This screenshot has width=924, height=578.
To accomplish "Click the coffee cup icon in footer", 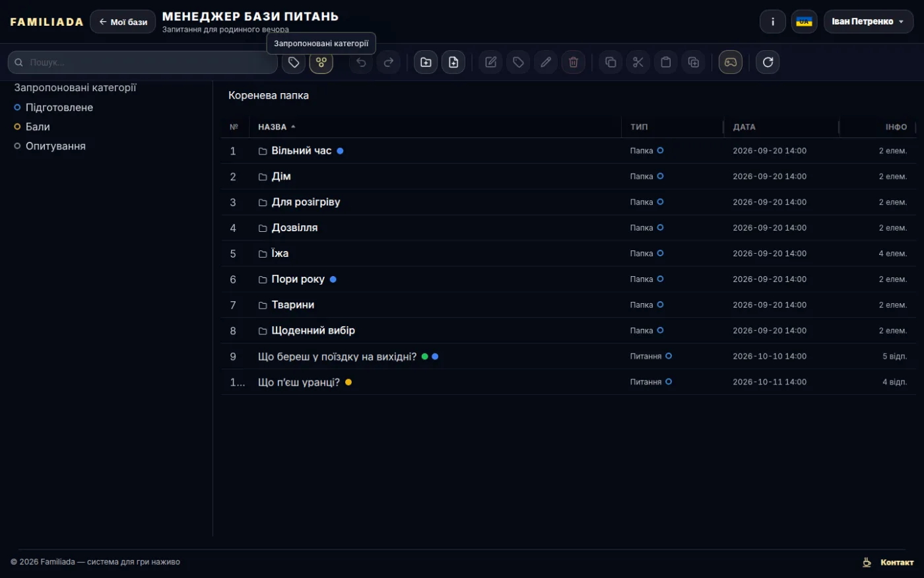I will (x=867, y=562).
